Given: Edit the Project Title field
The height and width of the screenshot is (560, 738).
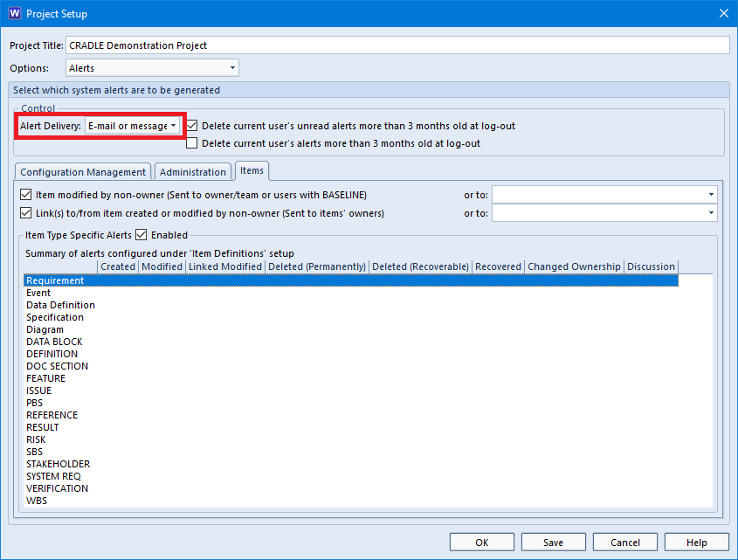Looking at the screenshot, I should pos(397,45).
